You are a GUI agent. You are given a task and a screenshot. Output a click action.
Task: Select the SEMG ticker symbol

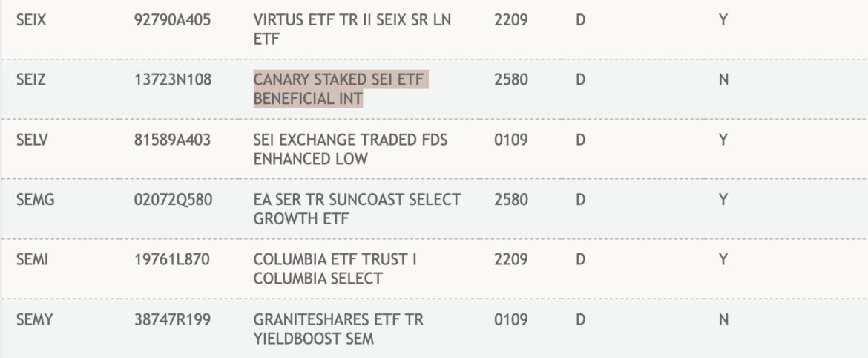34,200
